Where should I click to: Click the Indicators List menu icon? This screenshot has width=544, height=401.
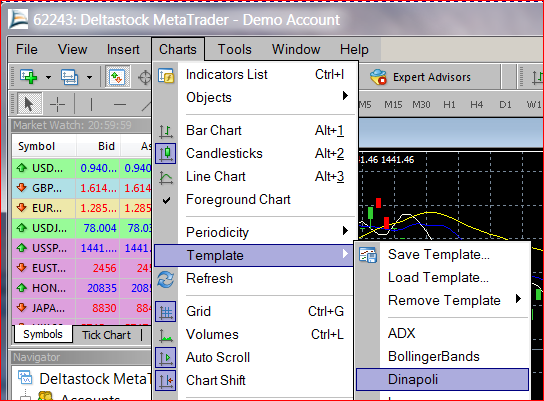166,75
